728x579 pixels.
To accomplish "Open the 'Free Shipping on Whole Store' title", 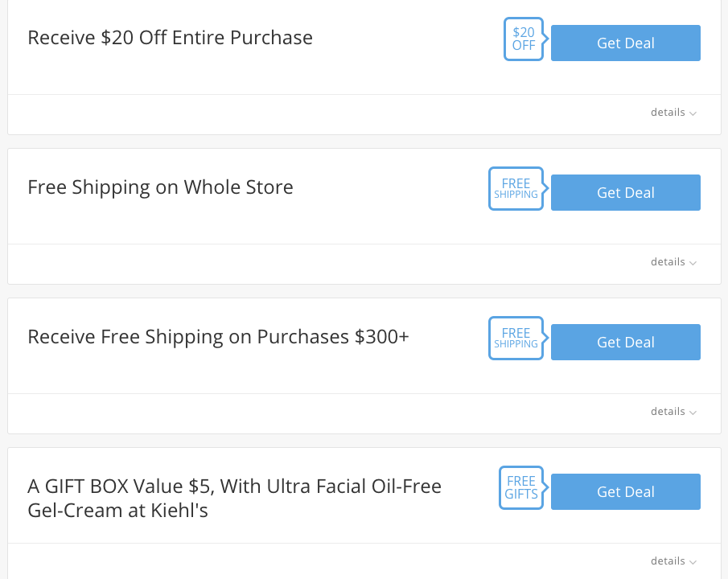I will tap(160, 187).
